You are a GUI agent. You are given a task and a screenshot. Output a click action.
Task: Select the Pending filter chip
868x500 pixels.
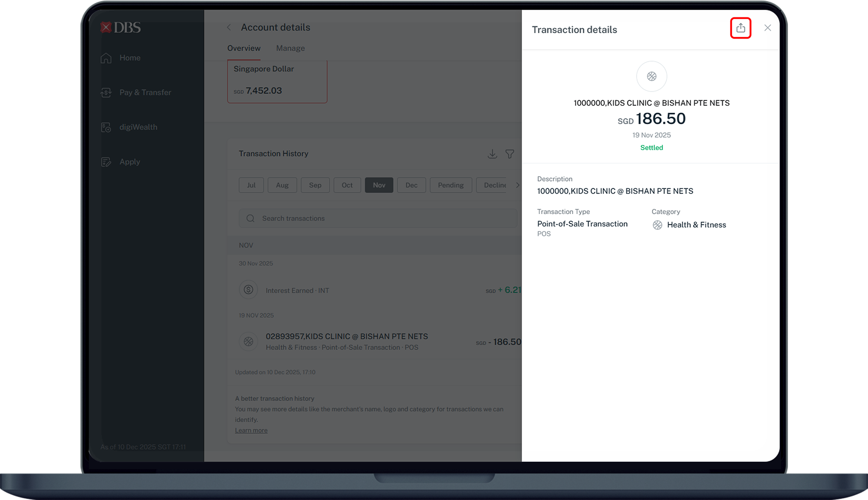point(450,185)
